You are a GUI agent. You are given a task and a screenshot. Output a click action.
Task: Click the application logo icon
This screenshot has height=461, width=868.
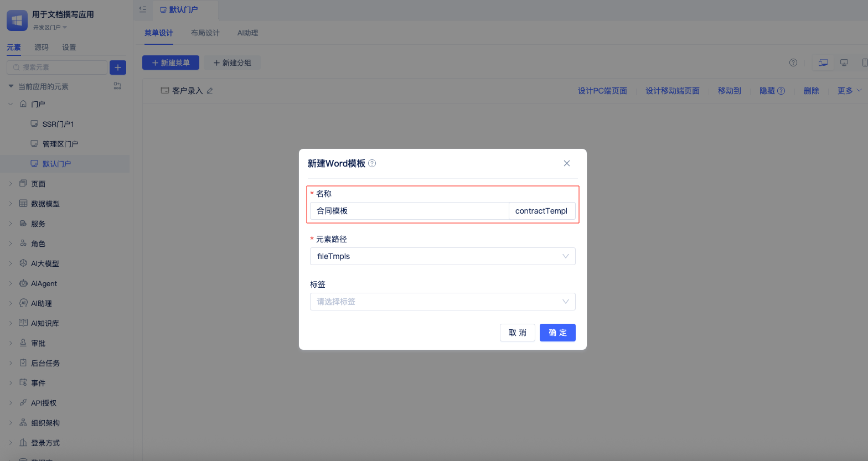point(17,20)
